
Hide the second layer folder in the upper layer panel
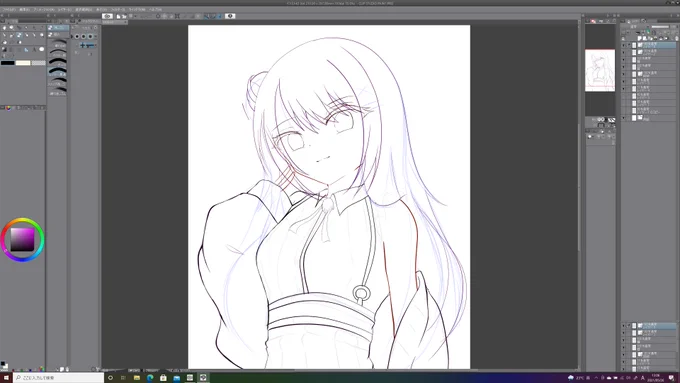tap(623, 52)
